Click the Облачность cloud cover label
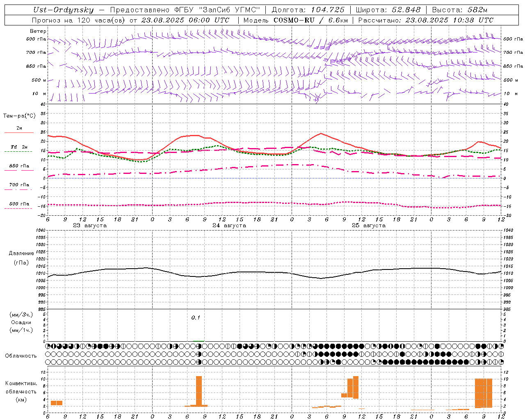 click(x=21, y=356)
